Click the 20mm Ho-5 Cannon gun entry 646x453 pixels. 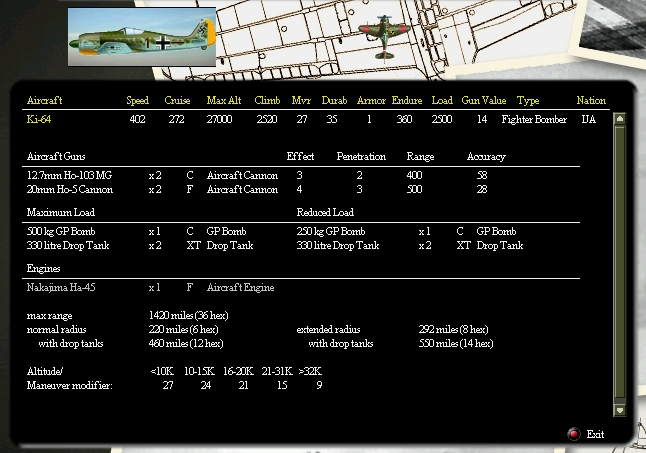coord(70,189)
